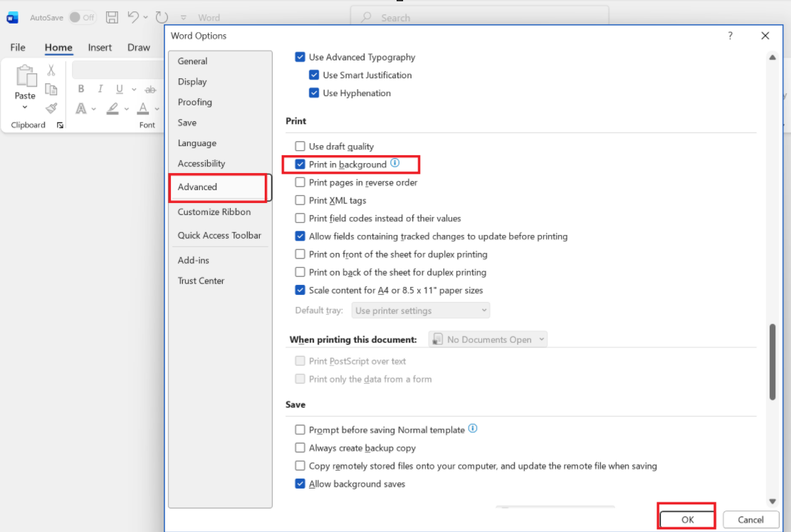Viewport: 791px width, 532px height.
Task: Select Advanced in the options sidebar
Action: click(220, 187)
